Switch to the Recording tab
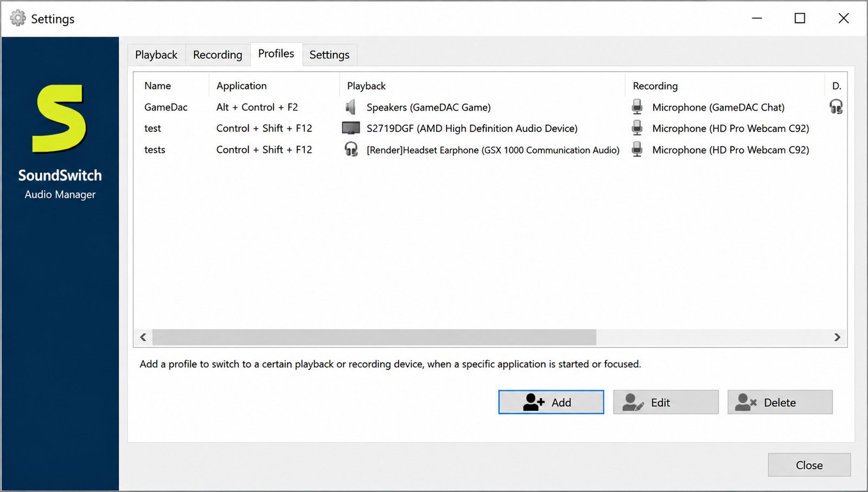Screen dimensions: 868x492 click(x=218, y=55)
